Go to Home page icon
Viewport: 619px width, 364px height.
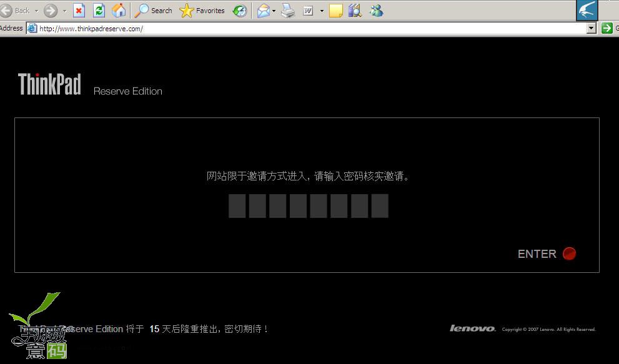tap(119, 11)
